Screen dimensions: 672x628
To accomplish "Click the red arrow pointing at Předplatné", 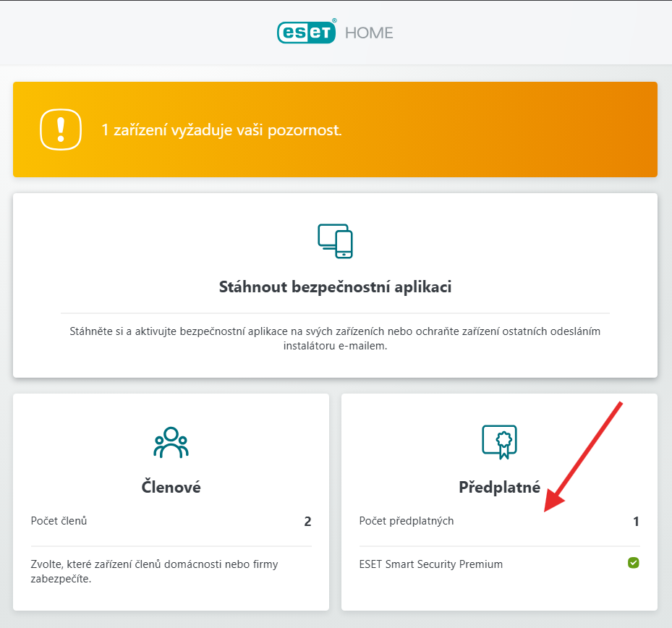I will coord(584,456).
